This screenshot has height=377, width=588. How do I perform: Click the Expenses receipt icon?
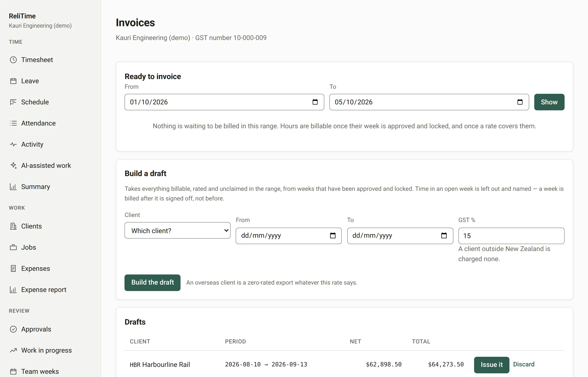pyautogui.click(x=13, y=268)
